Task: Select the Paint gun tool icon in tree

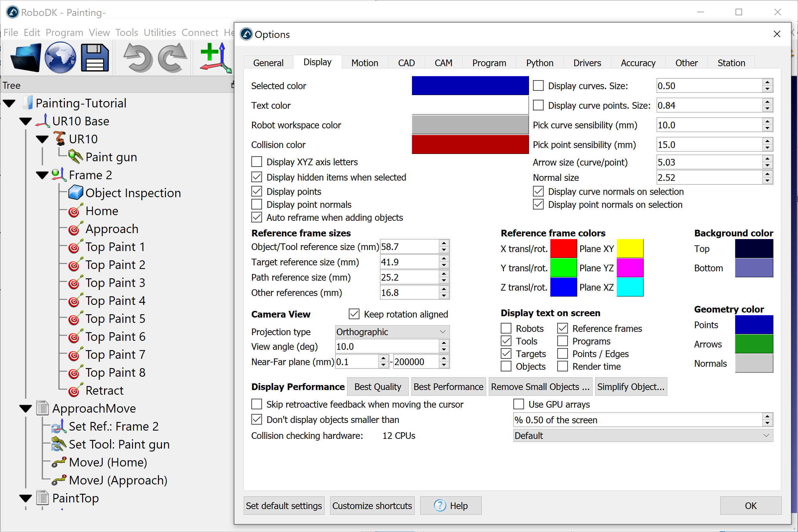Action: (x=75, y=157)
